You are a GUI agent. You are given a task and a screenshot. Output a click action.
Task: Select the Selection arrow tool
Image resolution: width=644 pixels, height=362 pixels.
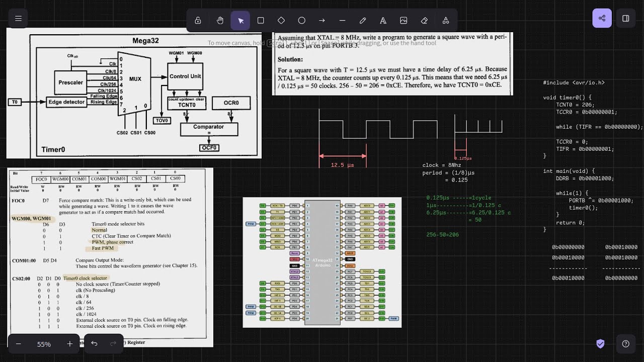coord(240,21)
